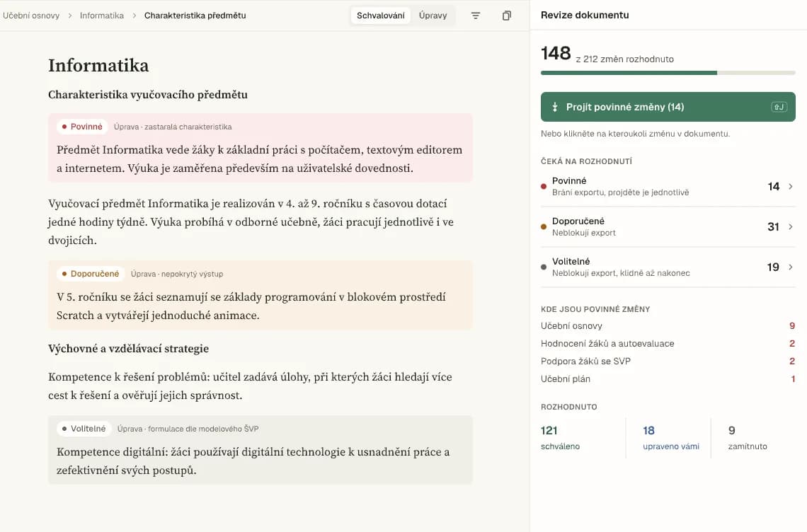The height and width of the screenshot is (532, 807).
Task: Click the down-arrow icon in green button
Action: 555,107
